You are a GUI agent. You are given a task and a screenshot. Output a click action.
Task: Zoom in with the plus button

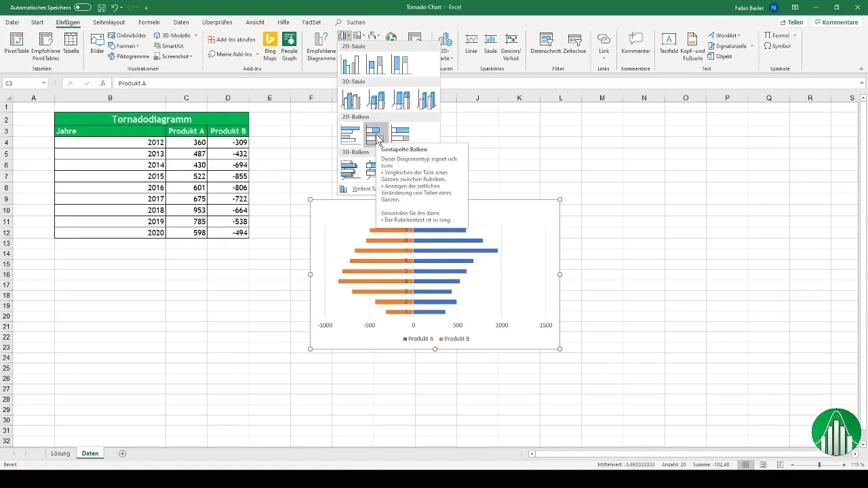coord(844,464)
